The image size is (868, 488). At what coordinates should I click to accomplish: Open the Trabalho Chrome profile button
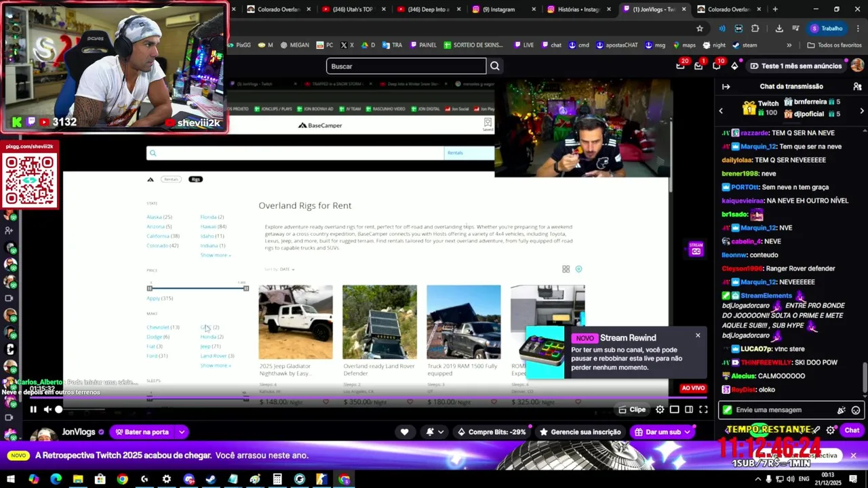[826, 28]
